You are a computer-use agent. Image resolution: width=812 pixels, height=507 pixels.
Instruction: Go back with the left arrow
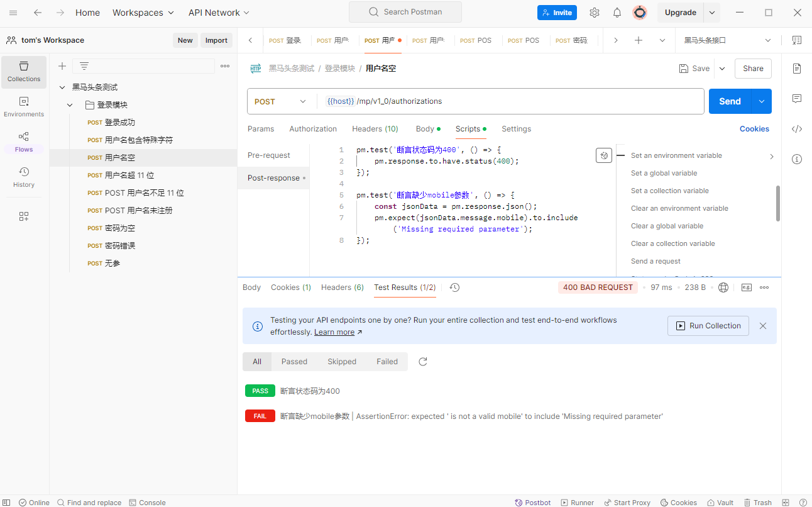tap(38, 13)
